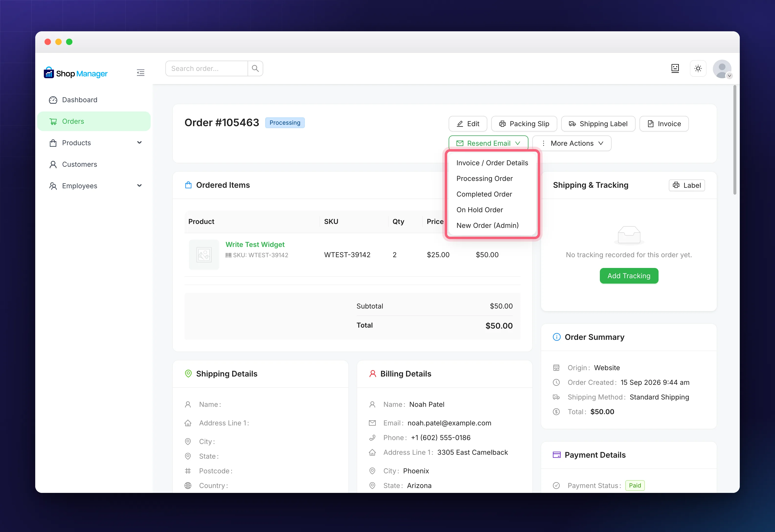The width and height of the screenshot is (775, 532).
Task: Click the product placeholder thumbnail
Action: 204,255
